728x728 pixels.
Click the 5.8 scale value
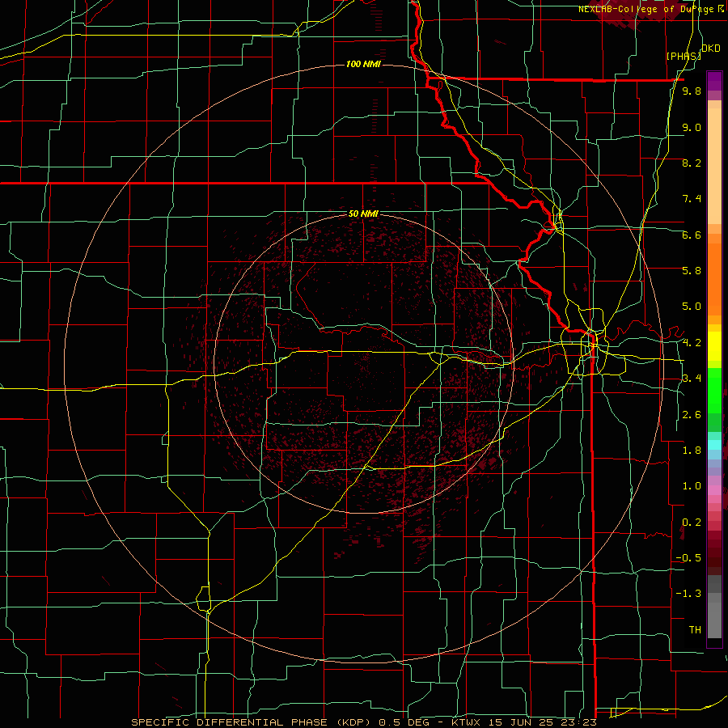692,271
